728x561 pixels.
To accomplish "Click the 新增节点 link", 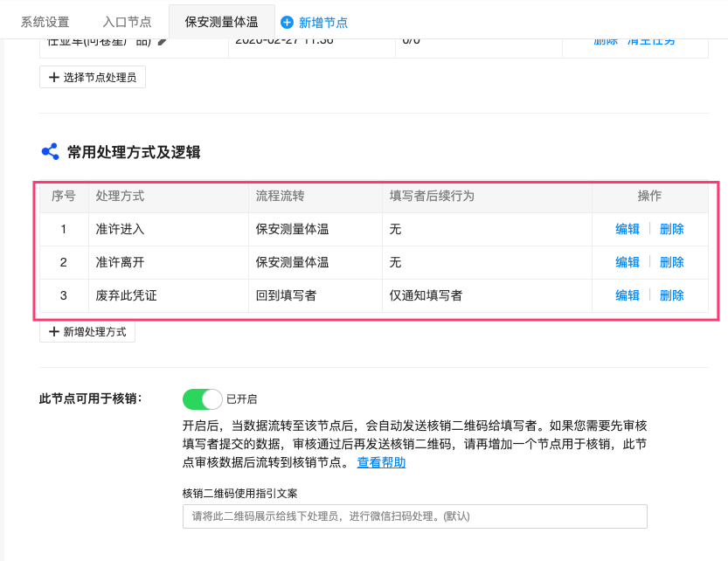I will [323, 23].
